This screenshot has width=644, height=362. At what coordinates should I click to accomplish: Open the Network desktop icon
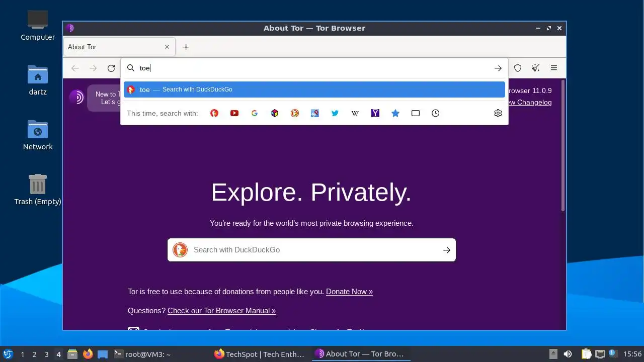[x=38, y=135]
